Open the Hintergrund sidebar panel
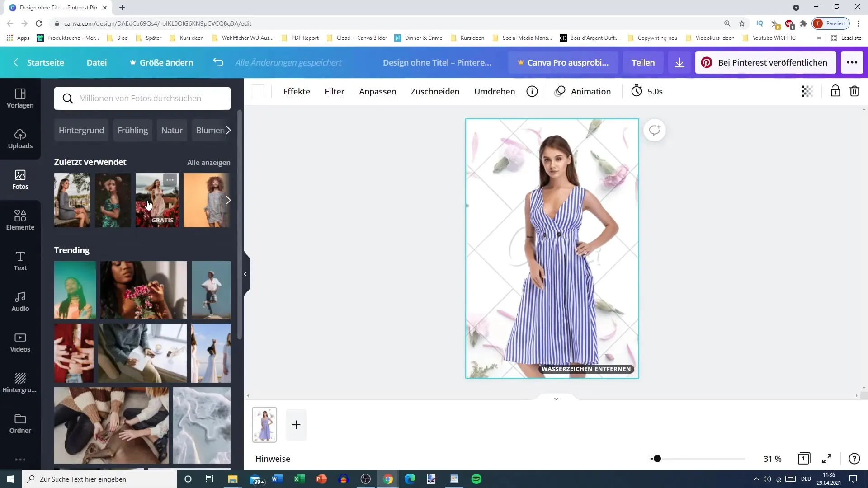The width and height of the screenshot is (868, 488). (x=20, y=383)
